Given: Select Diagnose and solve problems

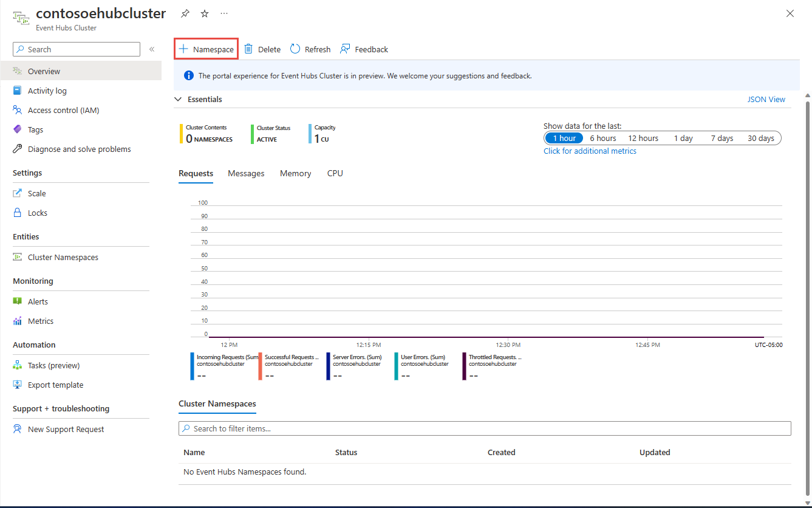Looking at the screenshot, I should tap(79, 148).
